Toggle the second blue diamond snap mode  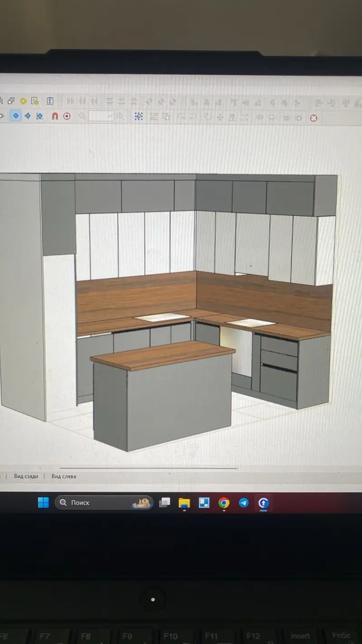click(x=28, y=116)
